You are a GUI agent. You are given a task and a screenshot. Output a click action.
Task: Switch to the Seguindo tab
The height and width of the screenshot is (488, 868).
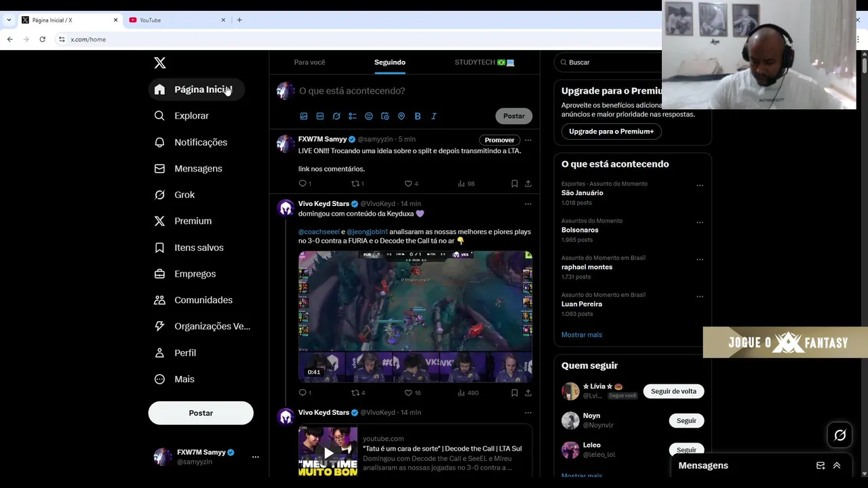pyautogui.click(x=390, y=62)
